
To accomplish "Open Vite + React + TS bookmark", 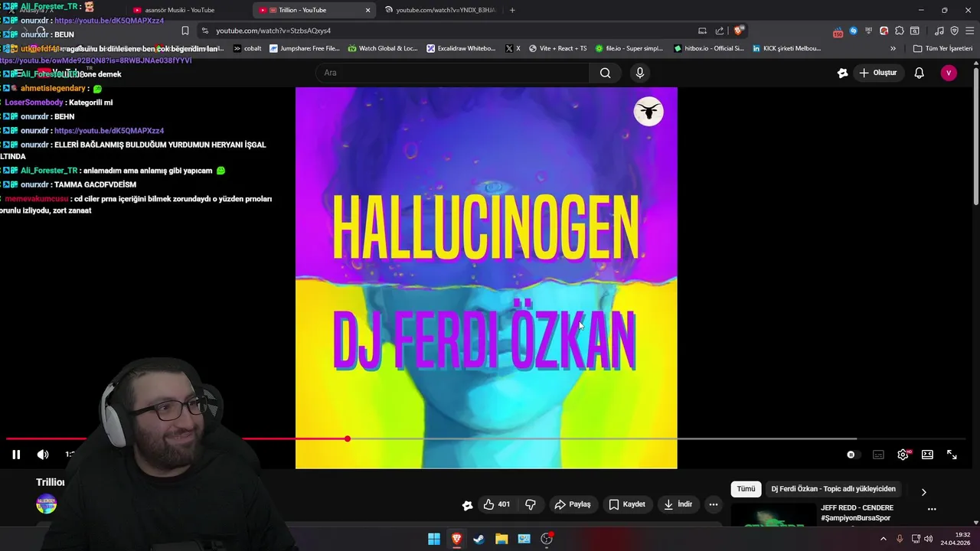I will 557,48.
